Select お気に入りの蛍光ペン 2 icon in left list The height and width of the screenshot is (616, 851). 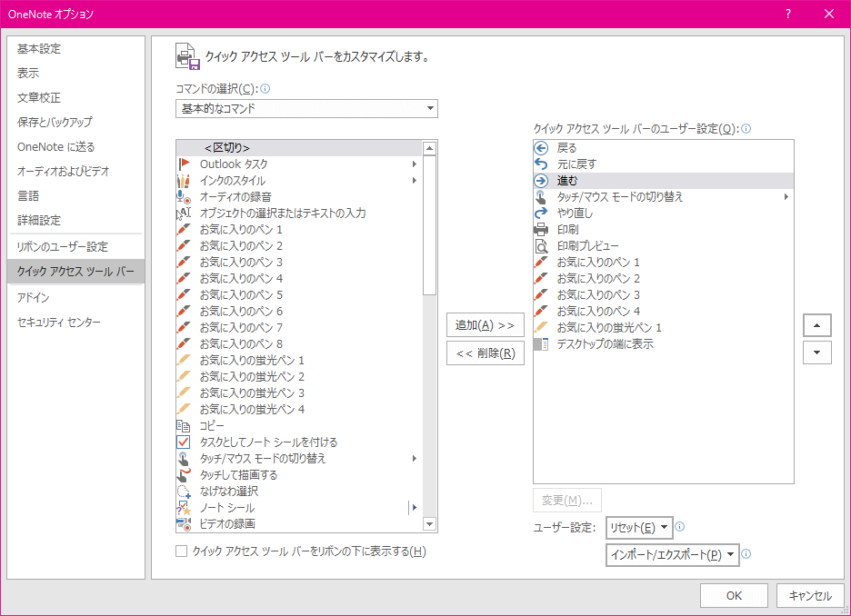[x=184, y=376]
